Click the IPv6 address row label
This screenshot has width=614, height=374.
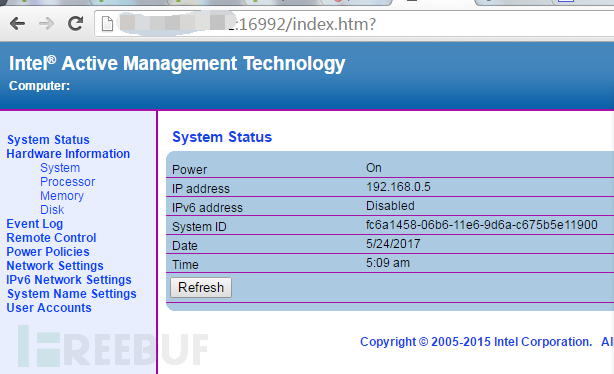pyautogui.click(x=207, y=208)
